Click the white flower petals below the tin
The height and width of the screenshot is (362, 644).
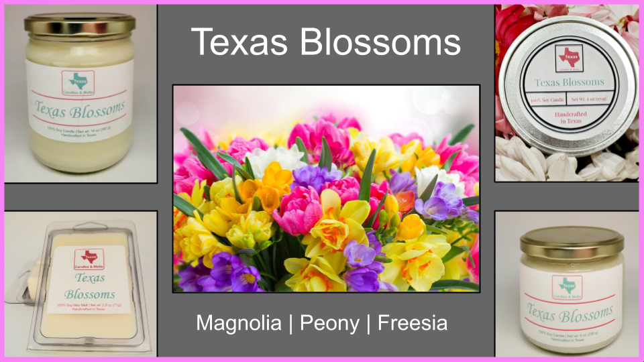tap(567, 162)
